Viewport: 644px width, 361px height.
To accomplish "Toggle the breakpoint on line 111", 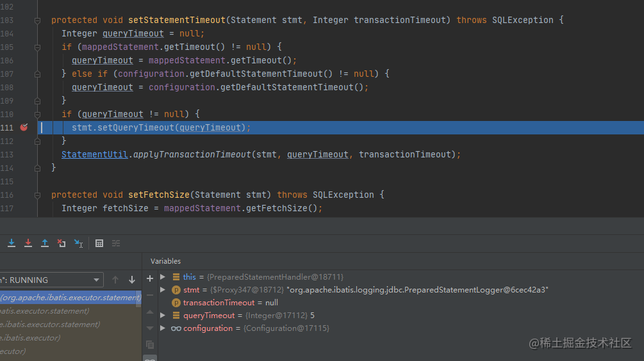I will 24,127.
